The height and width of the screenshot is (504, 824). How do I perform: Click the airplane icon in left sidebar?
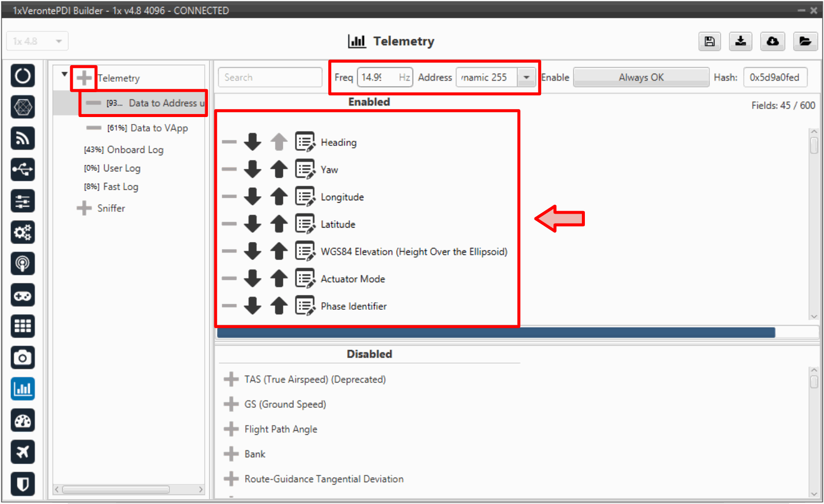[x=22, y=452]
